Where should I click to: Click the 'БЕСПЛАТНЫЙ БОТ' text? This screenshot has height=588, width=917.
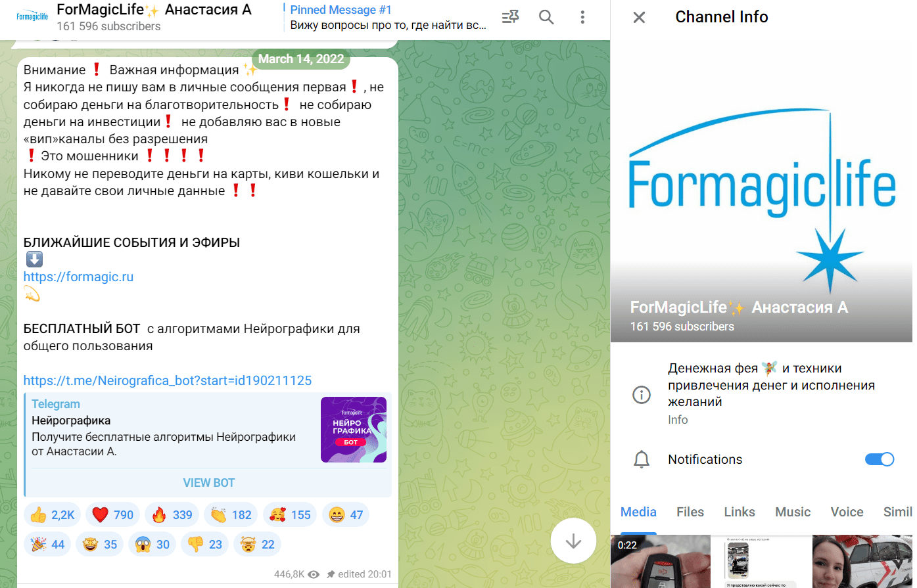click(x=82, y=328)
